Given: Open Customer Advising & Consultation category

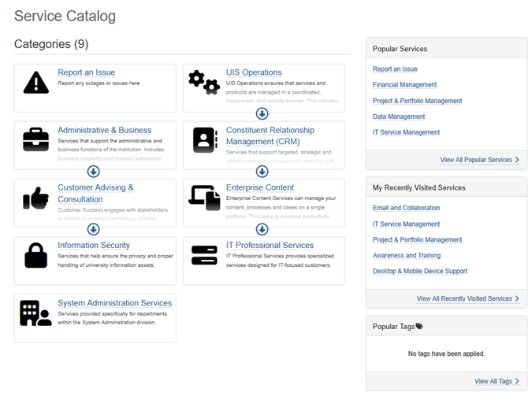Looking at the screenshot, I should [95, 193].
